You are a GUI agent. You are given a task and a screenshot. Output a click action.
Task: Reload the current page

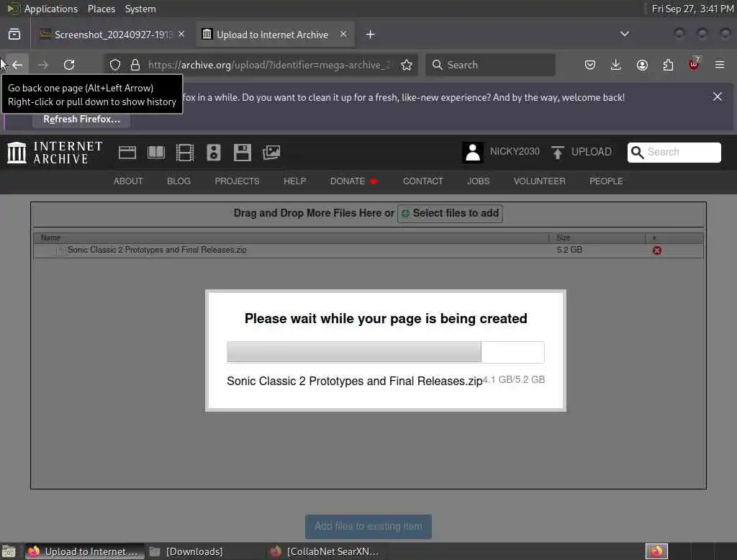click(x=69, y=65)
